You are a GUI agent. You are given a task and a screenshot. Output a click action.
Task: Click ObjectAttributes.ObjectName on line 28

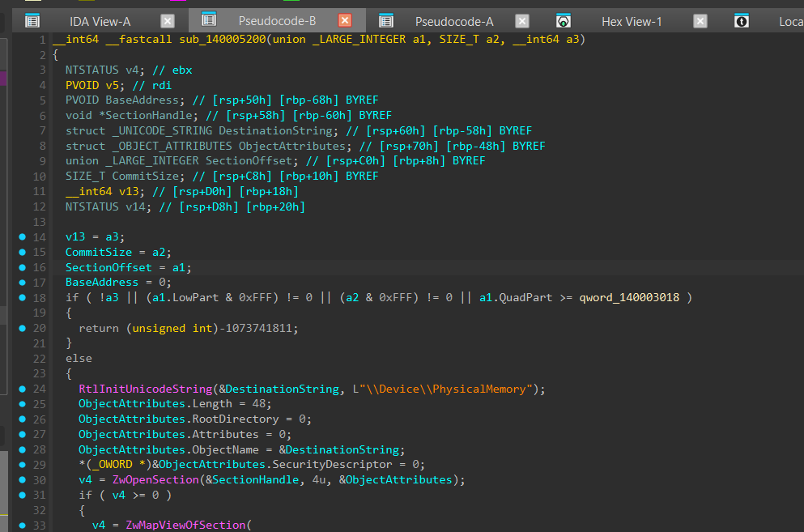click(x=168, y=449)
